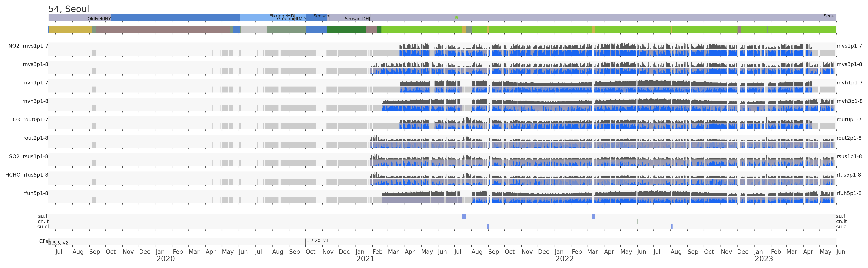
Task: Click the 1.7.20, v1 CFs version marker
Action: [x=306, y=241]
